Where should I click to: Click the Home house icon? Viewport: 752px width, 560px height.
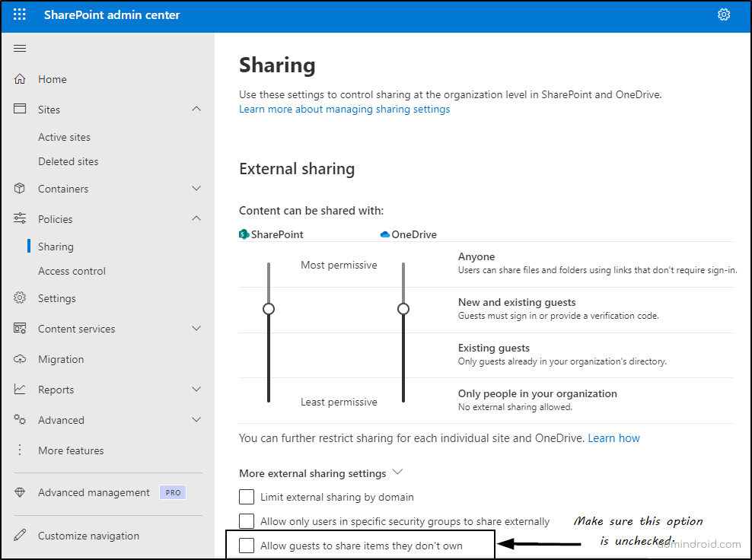point(20,79)
